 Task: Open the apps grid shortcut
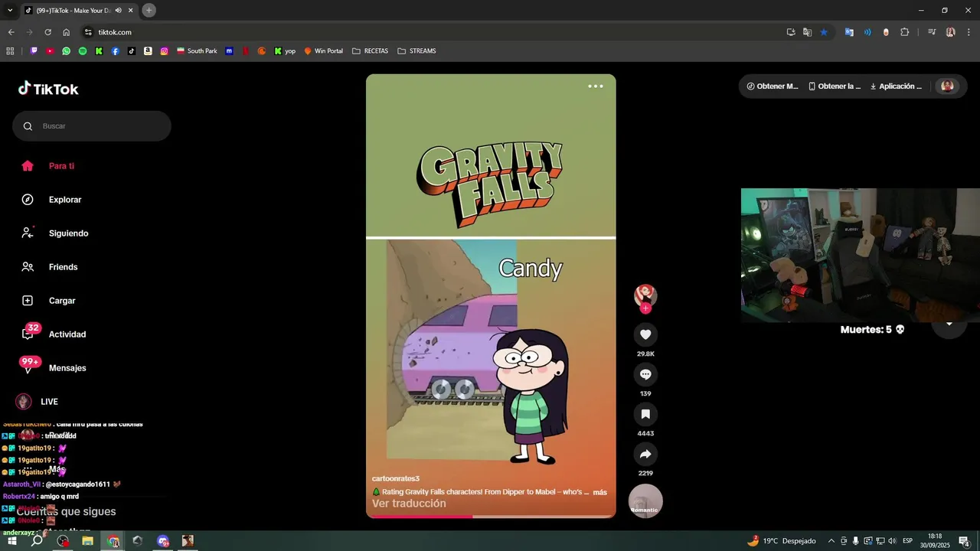pos(10,51)
